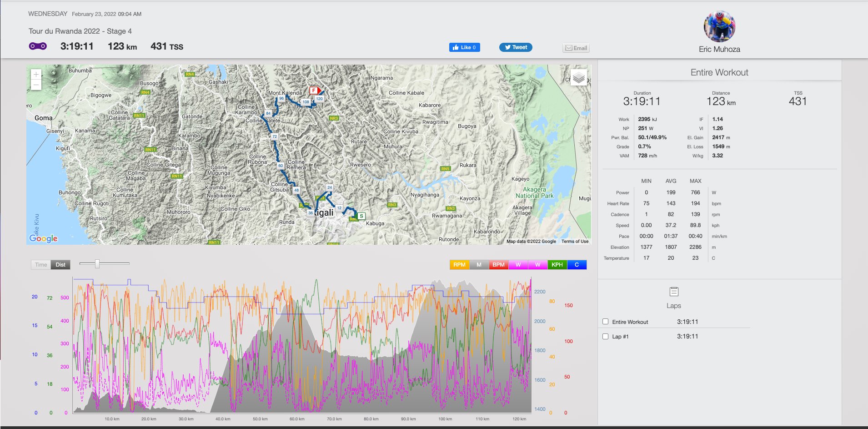Screen dimensions: 868x429
Task: Click the athlete name Eric Muhoza
Action: pyautogui.click(x=719, y=49)
